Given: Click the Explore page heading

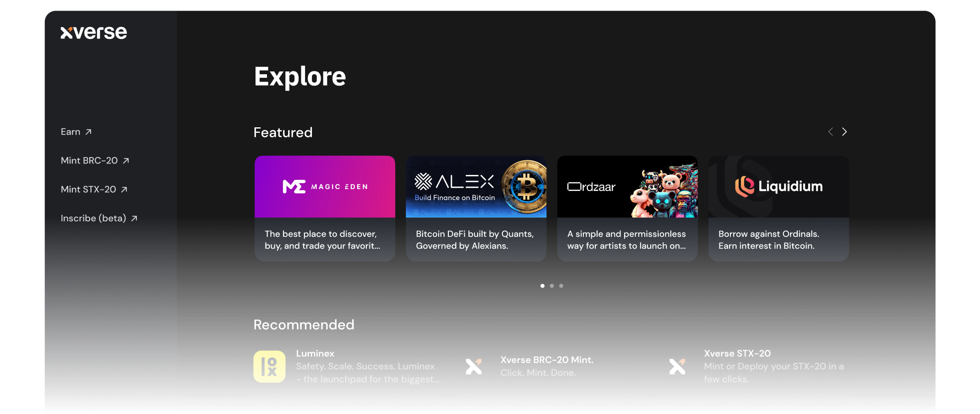Looking at the screenshot, I should click(300, 77).
